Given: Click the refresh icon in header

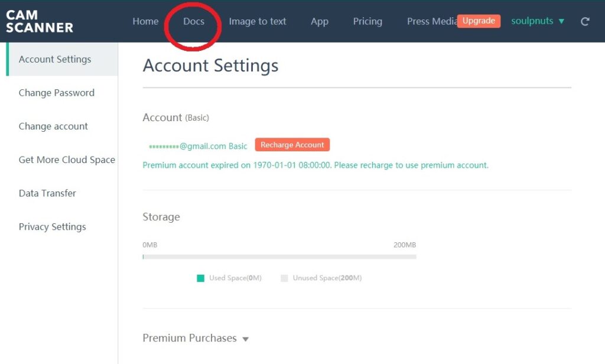Looking at the screenshot, I should pyautogui.click(x=585, y=21).
